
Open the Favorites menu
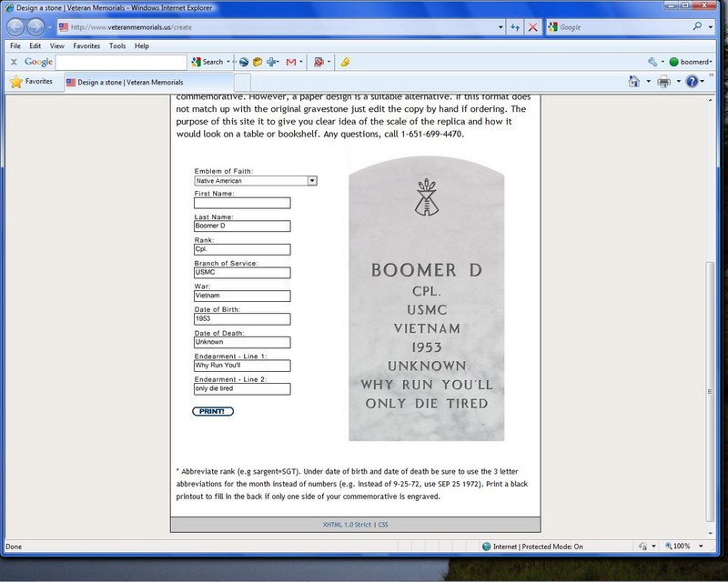point(86,46)
